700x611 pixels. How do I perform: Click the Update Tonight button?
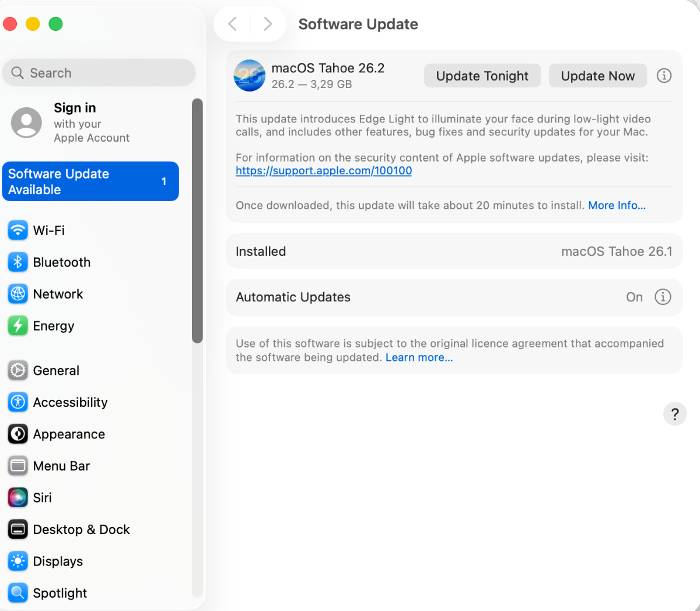click(482, 76)
